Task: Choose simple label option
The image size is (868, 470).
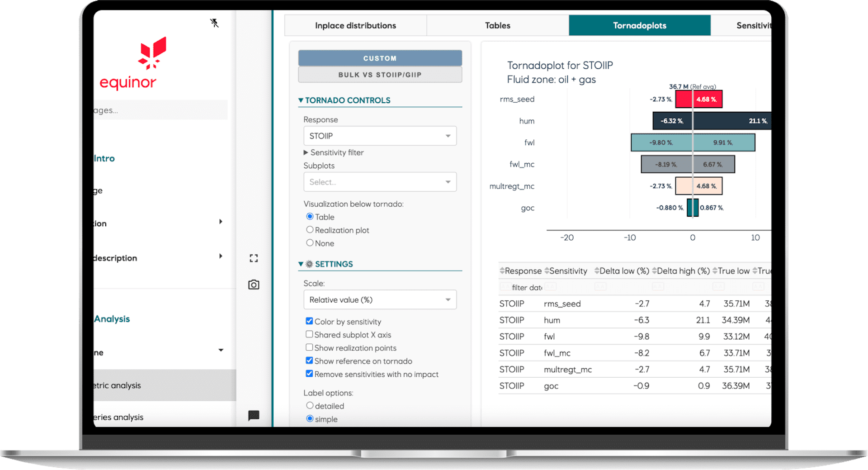Action: click(310, 419)
